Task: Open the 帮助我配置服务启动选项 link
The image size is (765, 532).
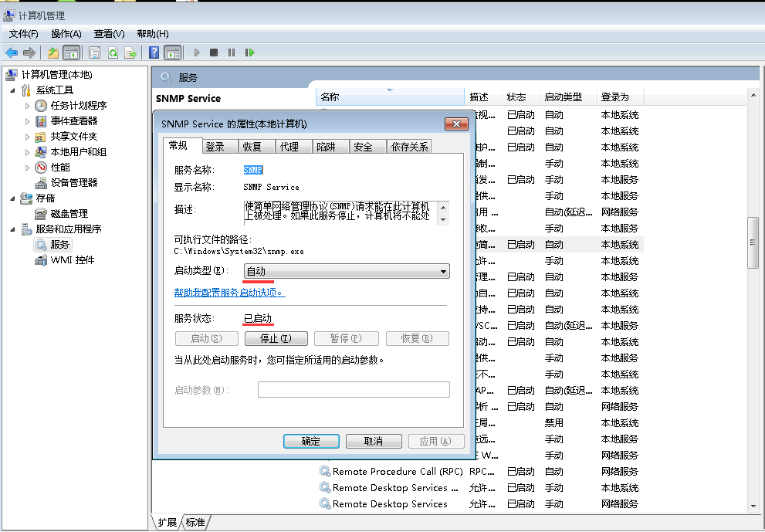Action: coord(229,293)
